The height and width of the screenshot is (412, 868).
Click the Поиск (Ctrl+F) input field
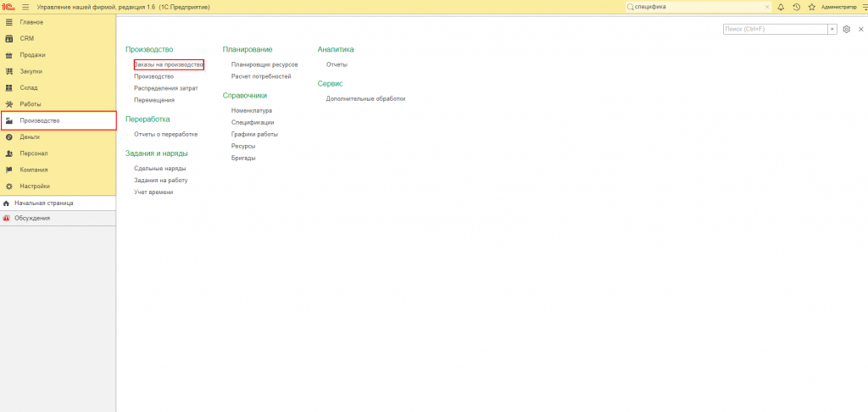[775, 29]
